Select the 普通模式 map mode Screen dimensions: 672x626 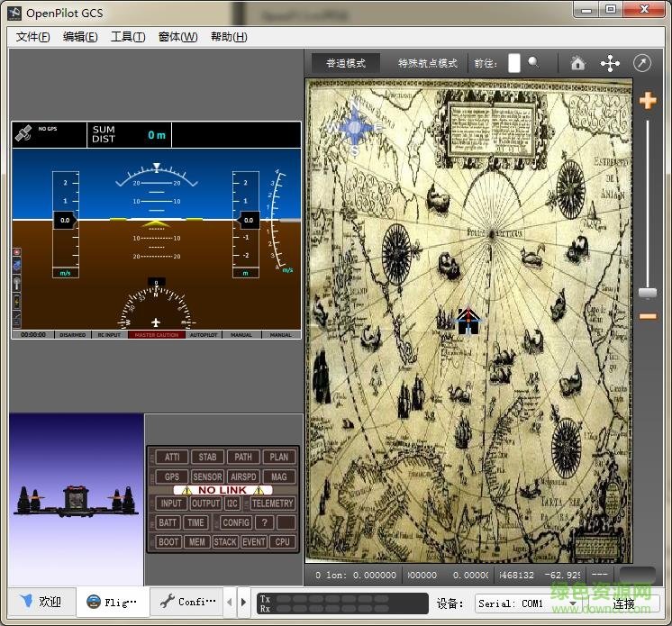[346, 63]
